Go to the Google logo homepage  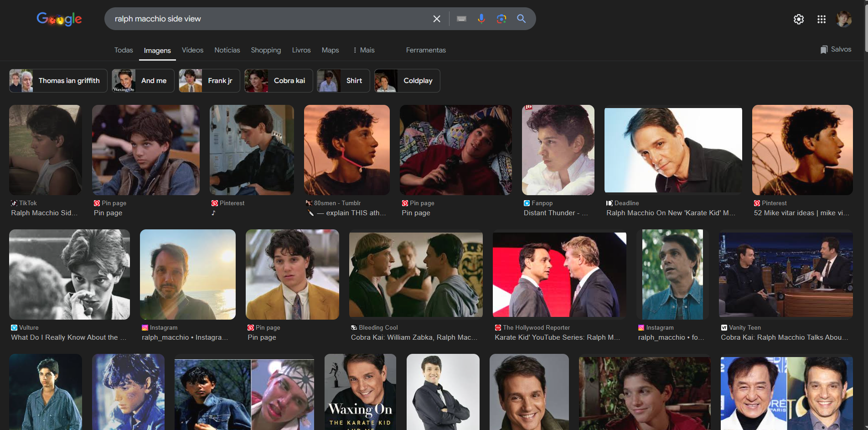(x=59, y=19)
